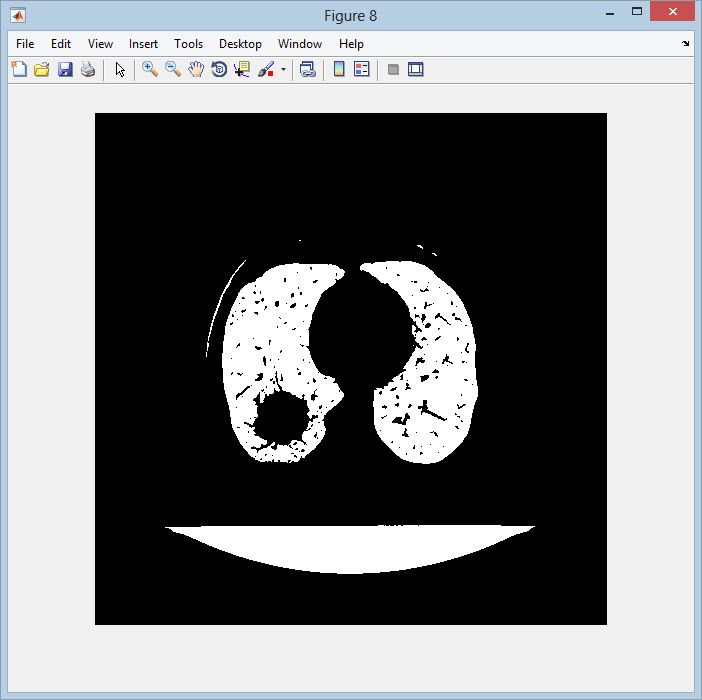
Task: Open the Insert menu
Action: pos(143,44)
